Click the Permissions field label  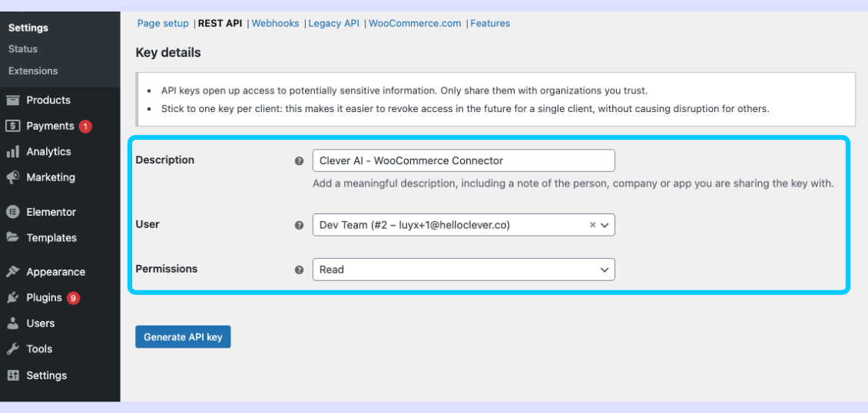click(x=167, y=269)
